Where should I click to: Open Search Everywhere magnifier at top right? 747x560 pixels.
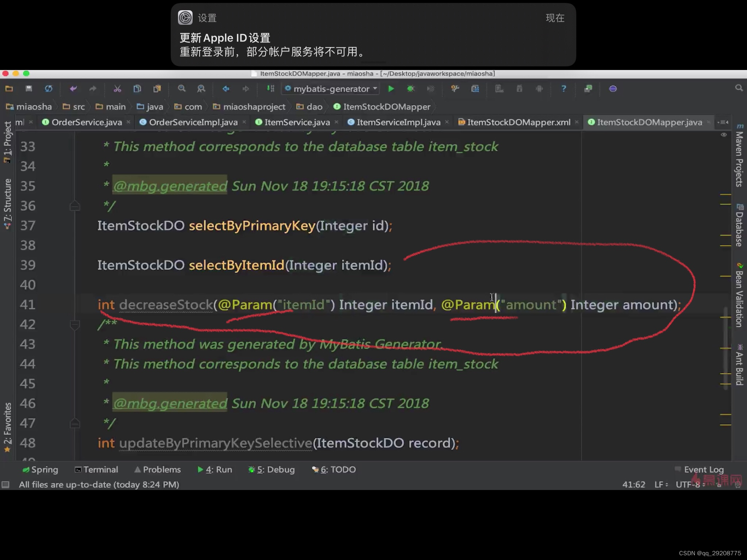click(739, 88)
